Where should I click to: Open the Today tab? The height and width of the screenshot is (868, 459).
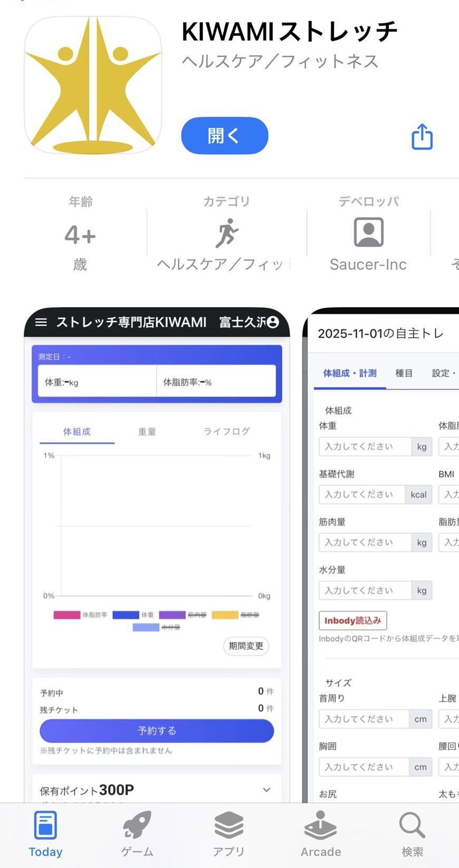(45, 834)
